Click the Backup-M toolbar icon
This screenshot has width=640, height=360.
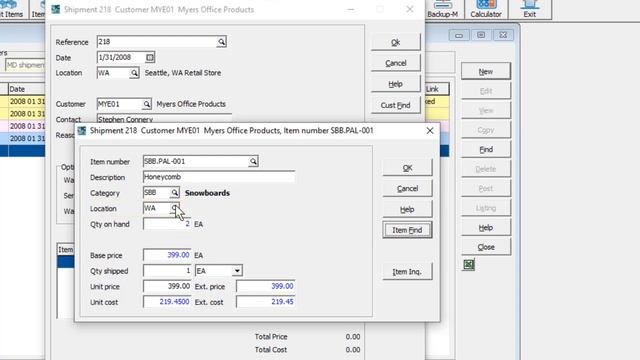coord(442,9)
